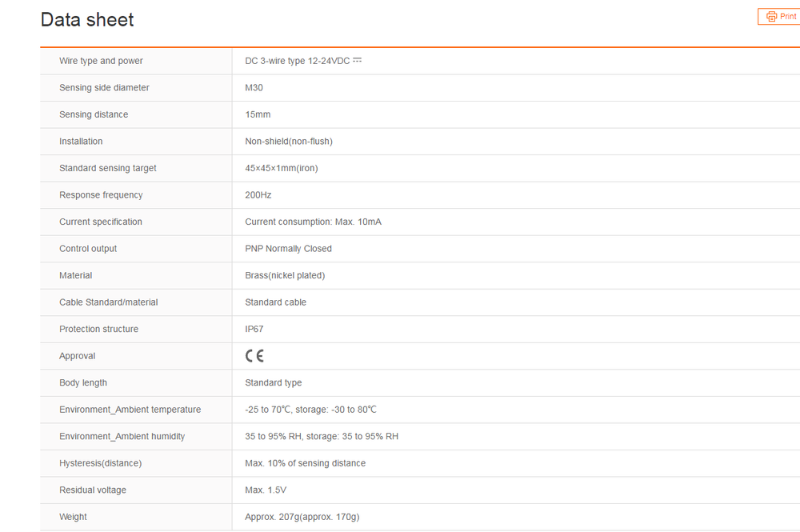Click the Current consumption Max. 10mA text
The width and height of the screenshot is (800, 532).
click(x=313, y=222)
